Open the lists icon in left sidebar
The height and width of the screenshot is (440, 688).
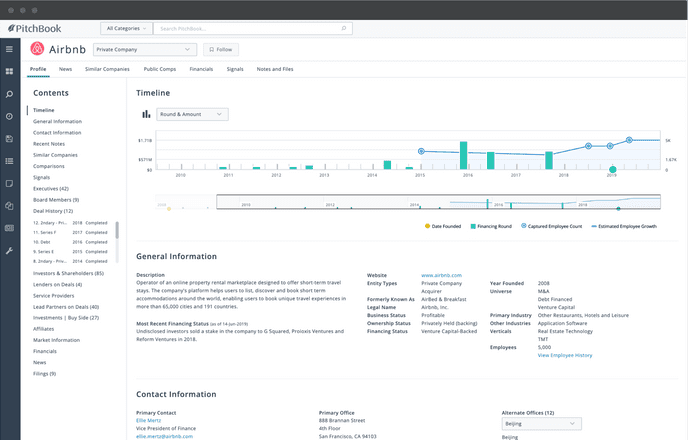point(9,161)
